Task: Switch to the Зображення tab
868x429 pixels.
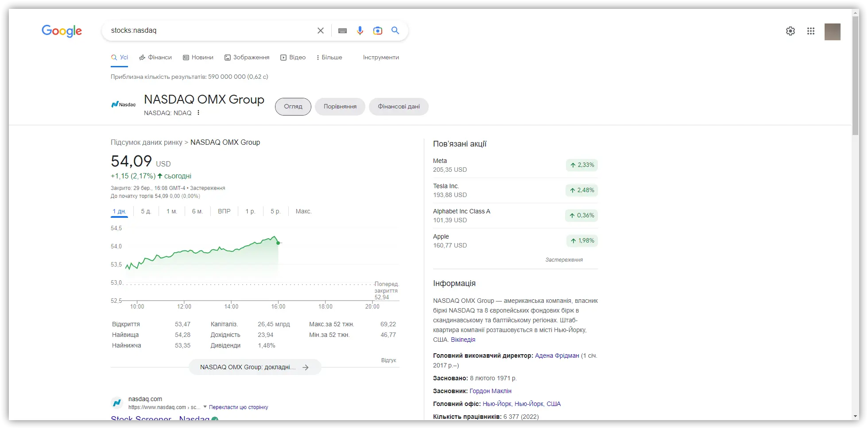Action: pyautogui.click(x=247, y=58)
